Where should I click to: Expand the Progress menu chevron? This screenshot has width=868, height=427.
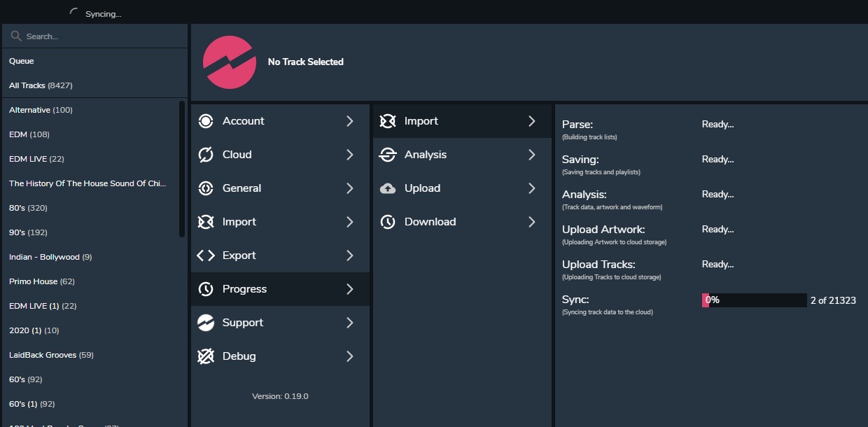click(x=350, y=289)
